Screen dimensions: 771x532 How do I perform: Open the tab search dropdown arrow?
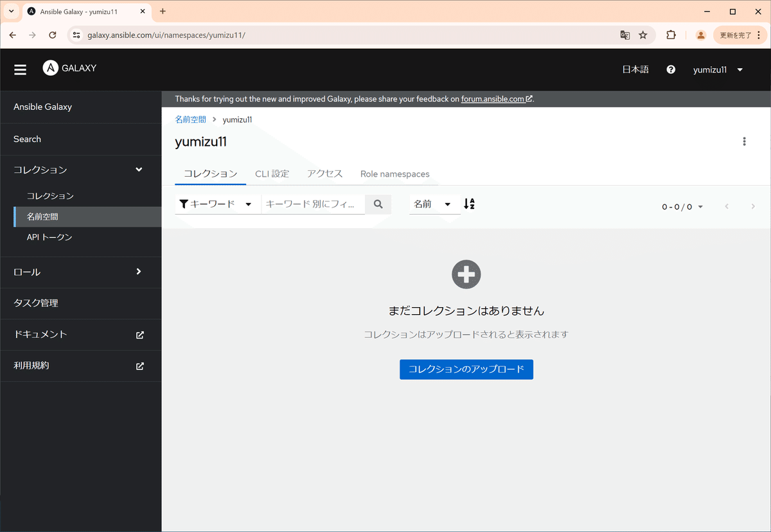point(11,12)
